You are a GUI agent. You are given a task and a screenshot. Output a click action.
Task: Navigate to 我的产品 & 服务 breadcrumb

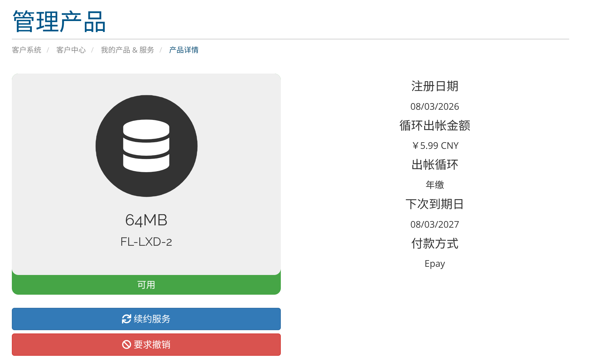[127, 50]
